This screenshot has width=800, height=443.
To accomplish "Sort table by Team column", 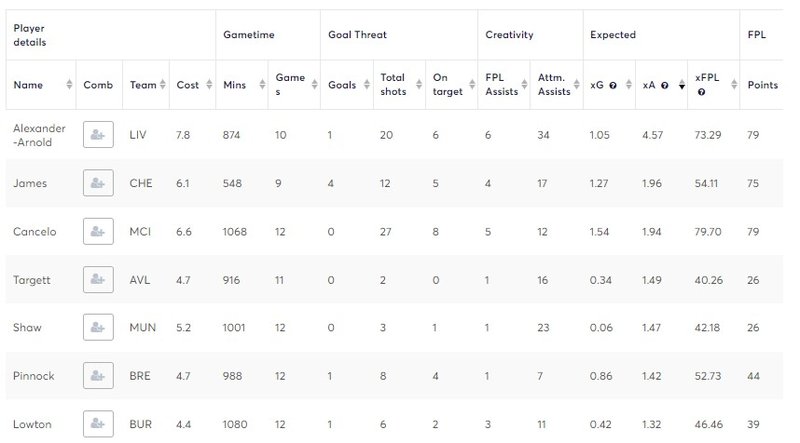I will (x=162, y=85).
